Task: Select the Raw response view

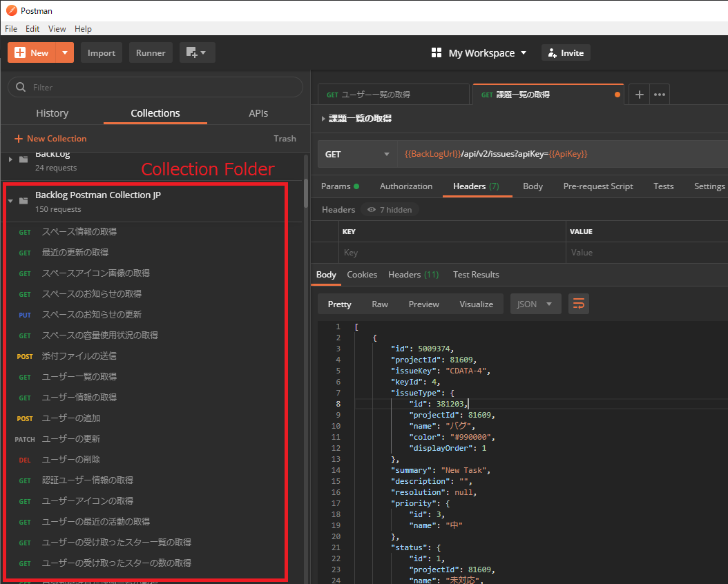Action: 379,304
